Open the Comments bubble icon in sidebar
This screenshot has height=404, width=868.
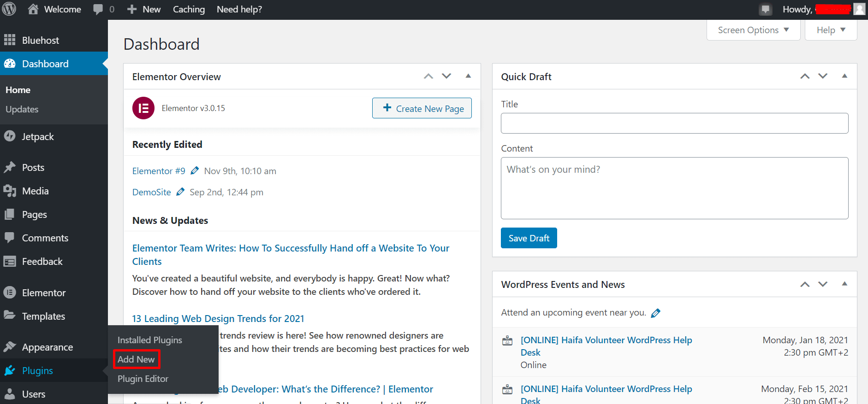pyautogui.click(x=10, y=238)
